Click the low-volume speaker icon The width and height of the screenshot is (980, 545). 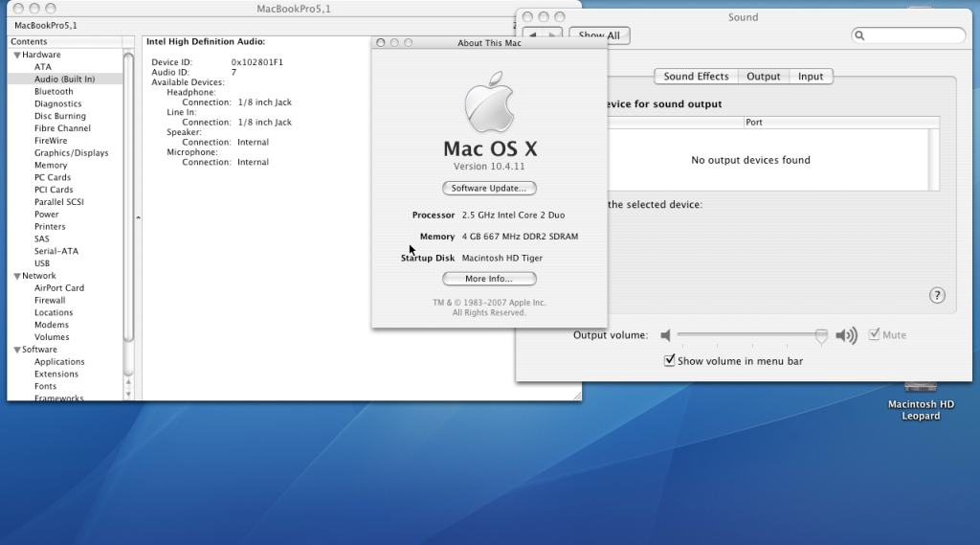pos(666,335)
